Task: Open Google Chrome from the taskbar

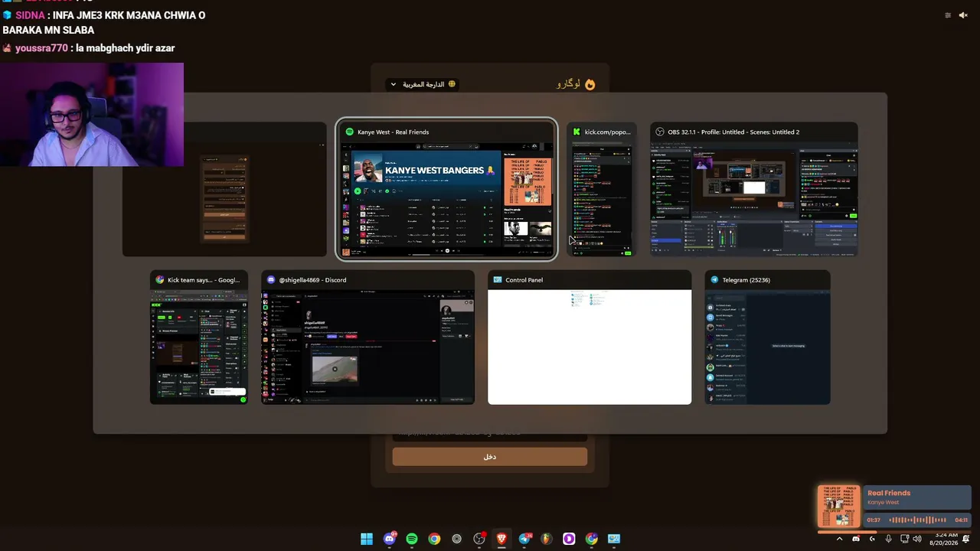Action: 434,539
